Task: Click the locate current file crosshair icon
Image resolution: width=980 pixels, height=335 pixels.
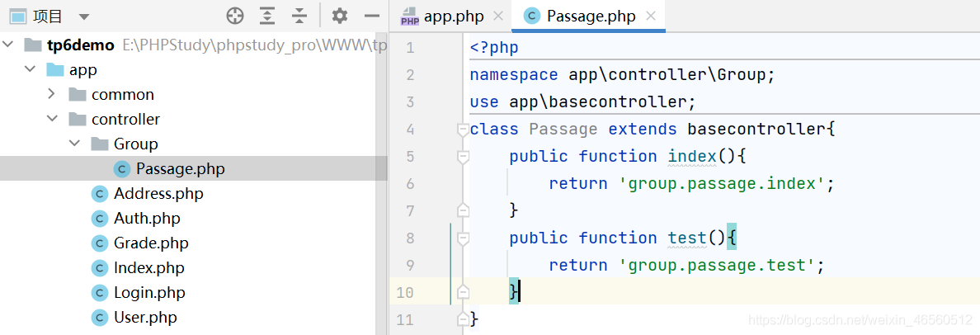Action: pyautogui.click(x=235, y=17)
